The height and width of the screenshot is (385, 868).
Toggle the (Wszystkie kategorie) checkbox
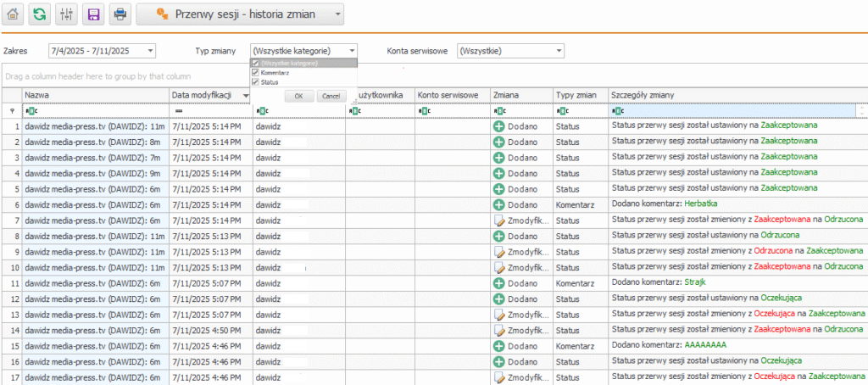(x=255, y=63)
